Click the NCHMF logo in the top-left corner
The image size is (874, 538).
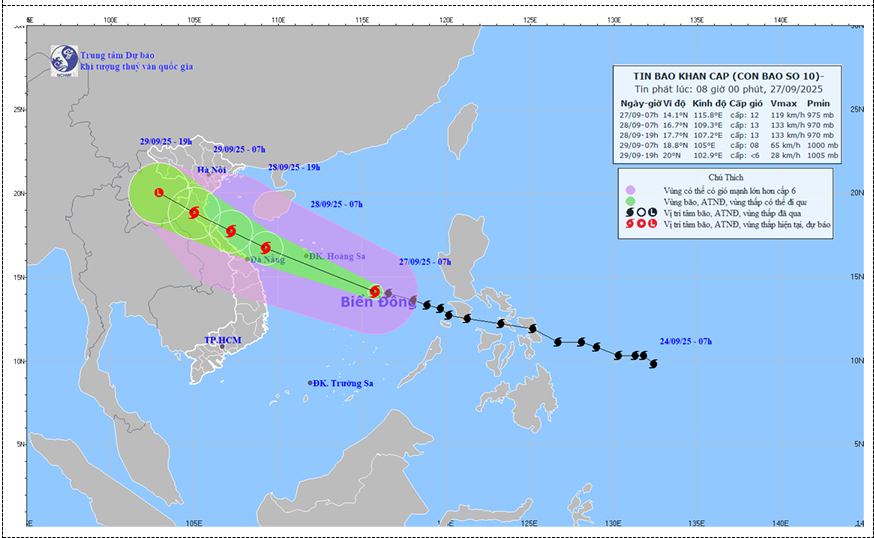coord(64,57)
